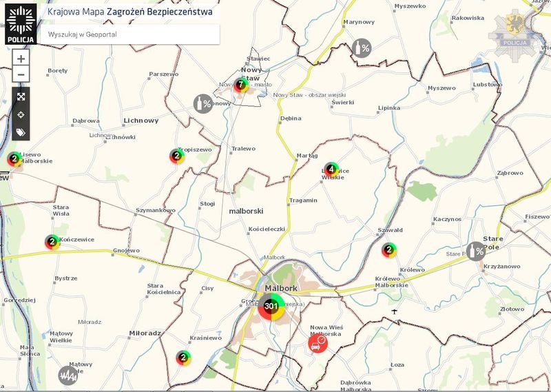Click gray marker near Mątowy Wielkie

tap(67, 375)
